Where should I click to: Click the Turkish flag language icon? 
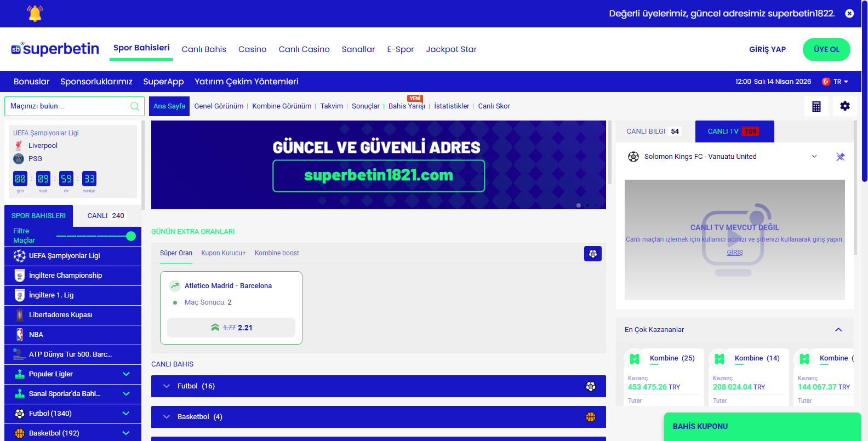(x=826, y=82)
